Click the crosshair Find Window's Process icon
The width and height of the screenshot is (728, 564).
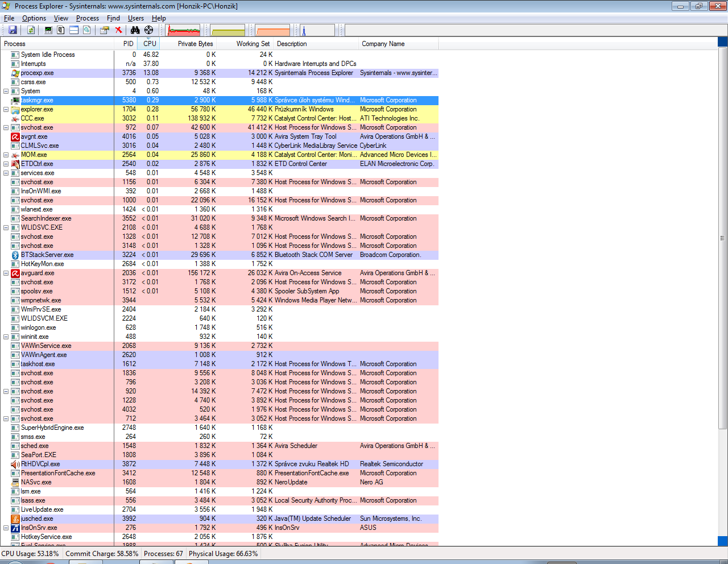(x=148, y=30)
